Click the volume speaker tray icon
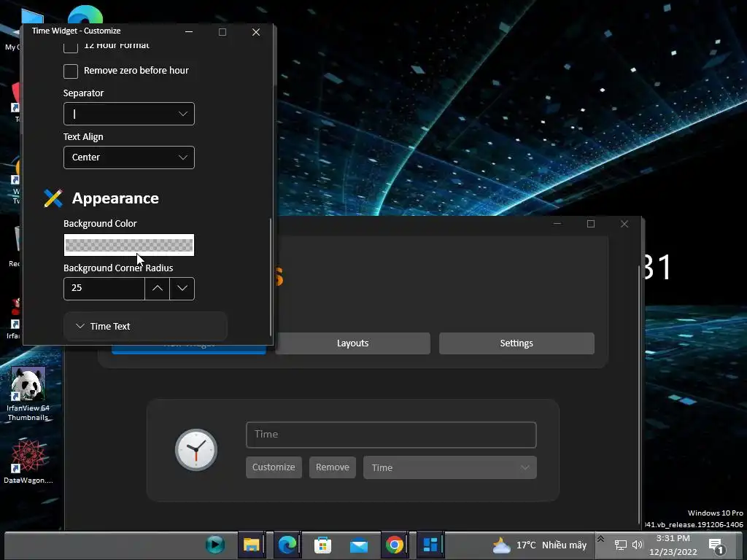 638,545
